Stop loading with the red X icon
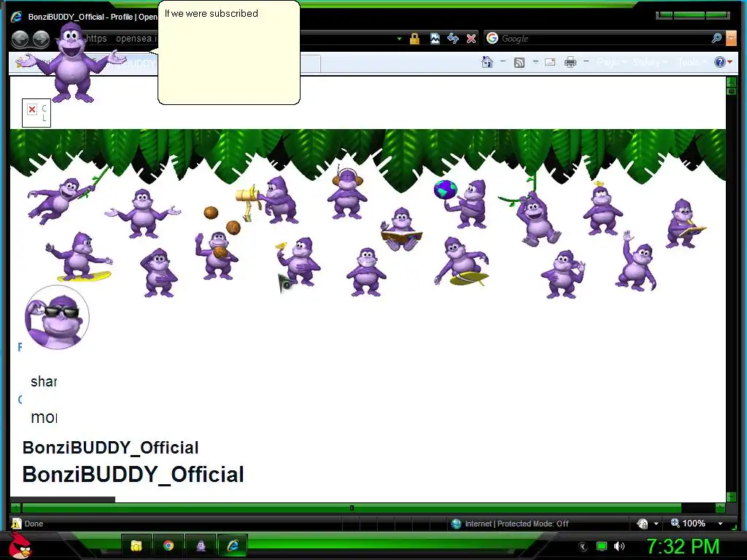Screen dimensions: 747x560 [x=471, y=39]
